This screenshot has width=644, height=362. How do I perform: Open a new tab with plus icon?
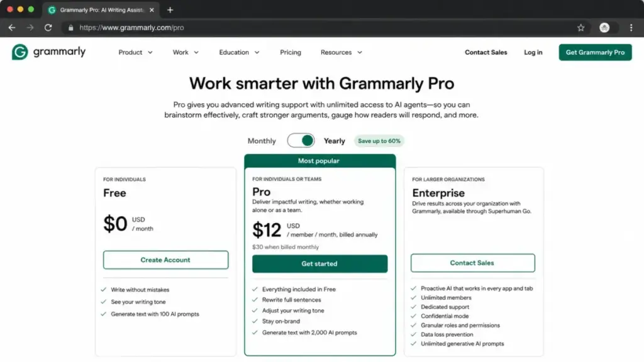(x=170, y=10)
